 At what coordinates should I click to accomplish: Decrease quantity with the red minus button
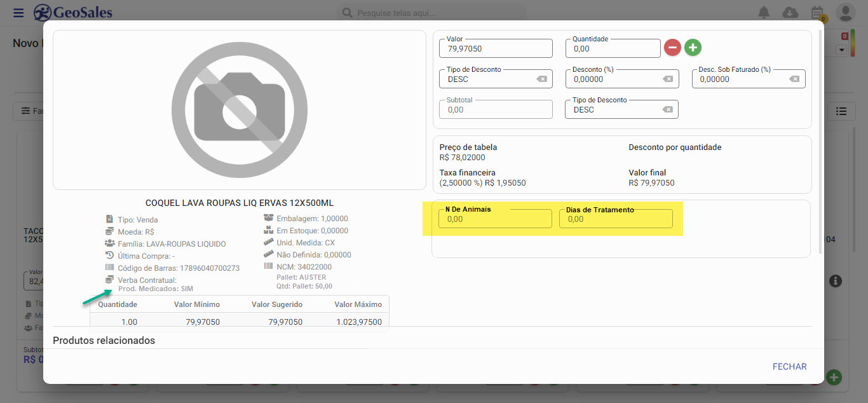coord(672,48)
